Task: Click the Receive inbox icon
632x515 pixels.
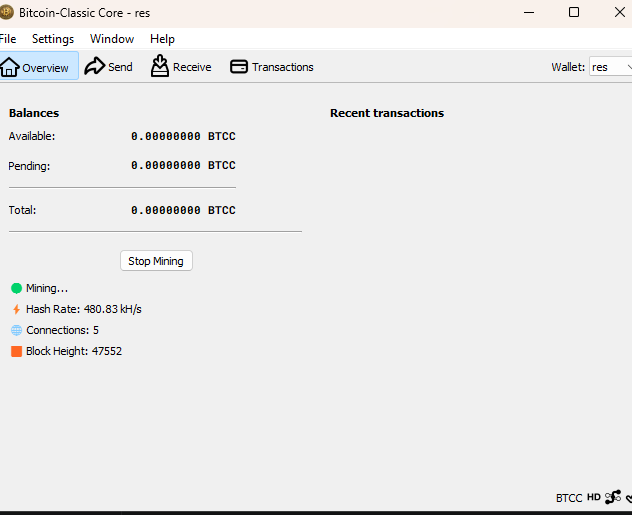Action: (160, 66)
